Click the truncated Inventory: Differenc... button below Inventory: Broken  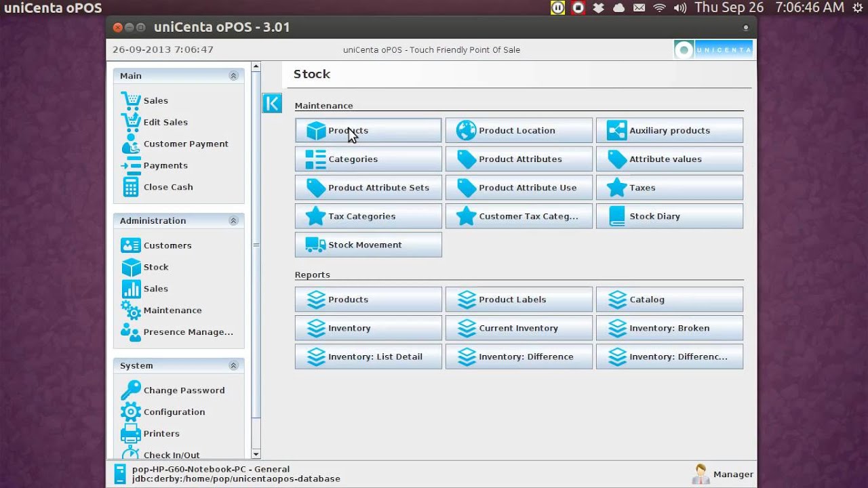tap(669, 357)
